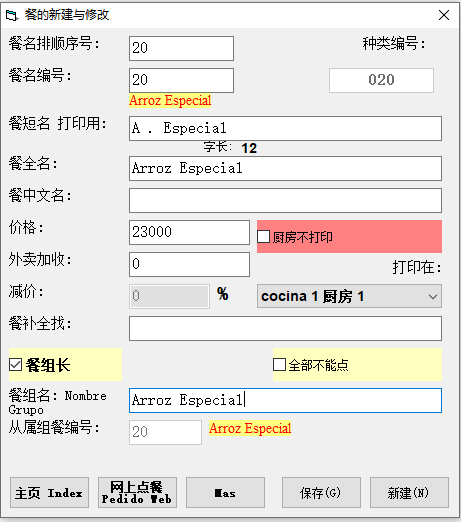This screenshot has height=522, width=461.
Task: Select the 外卖加收 input field
Action: (189, 264)
